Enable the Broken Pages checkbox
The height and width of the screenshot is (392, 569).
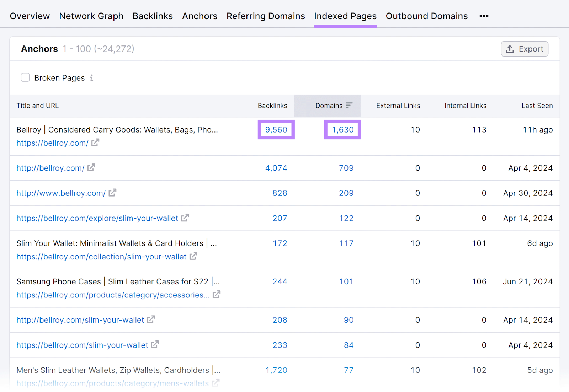tap(25, 77)
